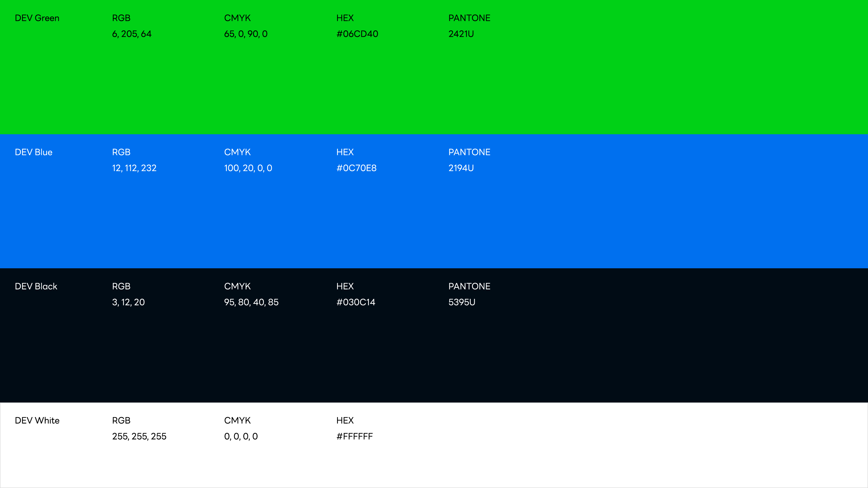Click the HEX heading in white band
This screenshot has height=488, width=868.
[x=345, y=421]
